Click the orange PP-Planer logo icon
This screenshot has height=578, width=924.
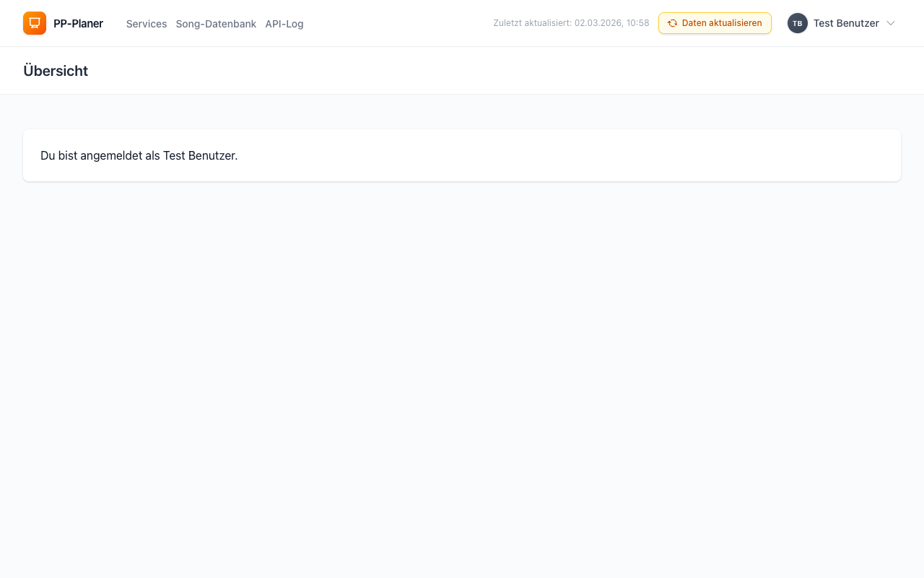tap(35, 23)
